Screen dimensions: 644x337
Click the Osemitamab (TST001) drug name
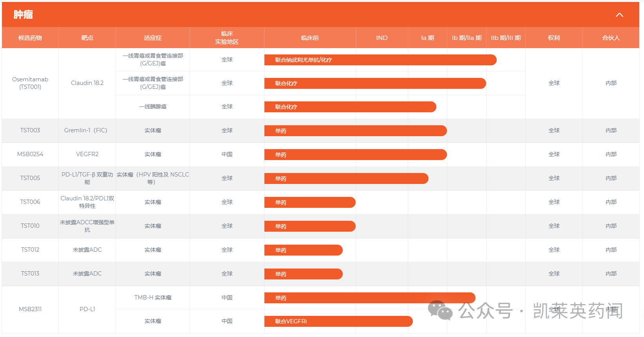[x=30, y=83]
